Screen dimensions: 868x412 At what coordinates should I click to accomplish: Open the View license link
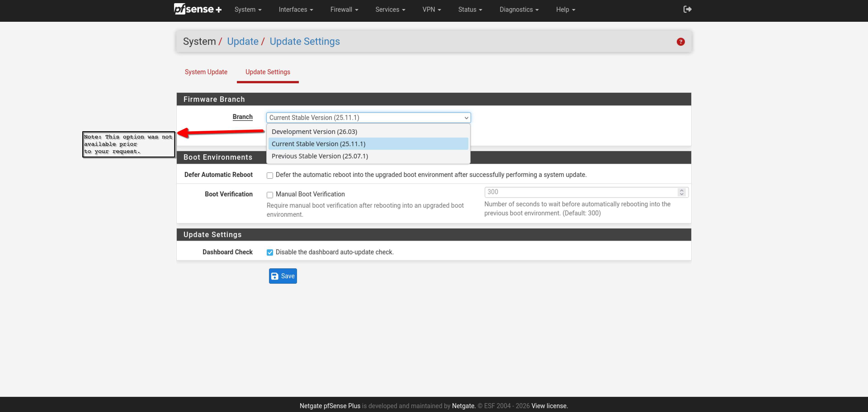click(549, 406)
